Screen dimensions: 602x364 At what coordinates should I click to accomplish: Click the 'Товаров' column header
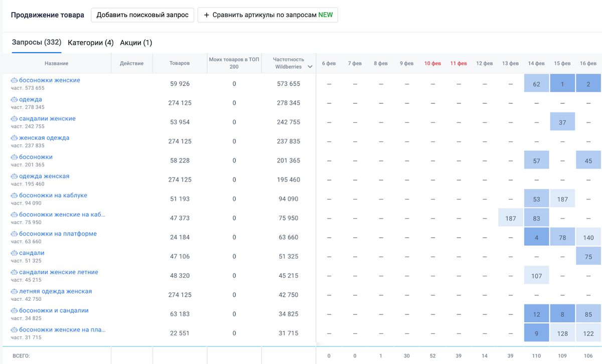pos(180,63)
